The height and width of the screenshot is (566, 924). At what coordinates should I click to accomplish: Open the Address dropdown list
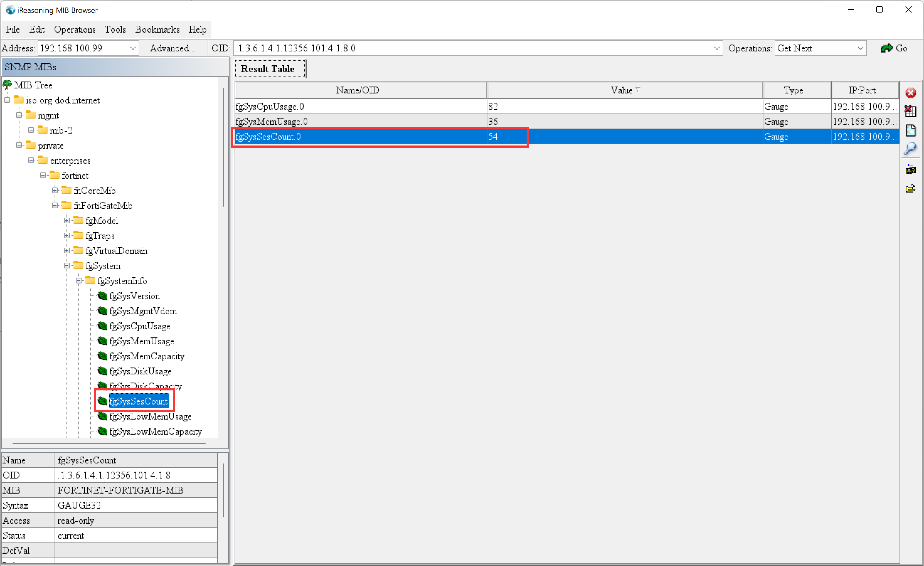[133, 48]
